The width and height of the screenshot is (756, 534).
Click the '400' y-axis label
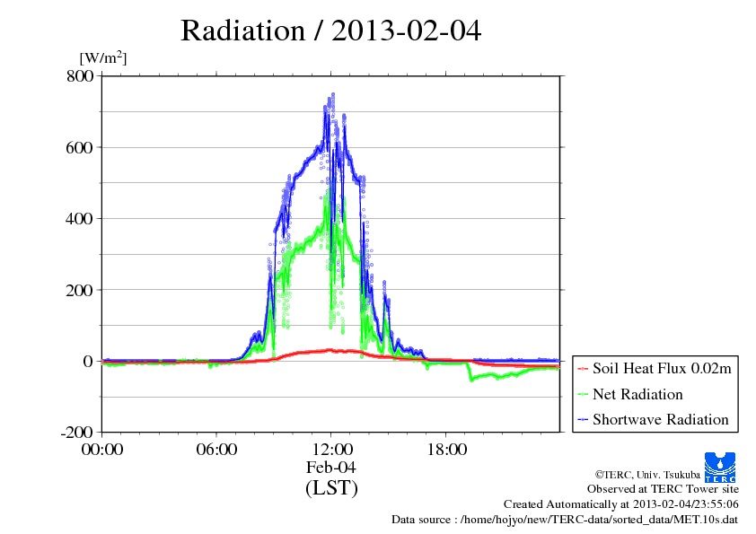[80, 219]
